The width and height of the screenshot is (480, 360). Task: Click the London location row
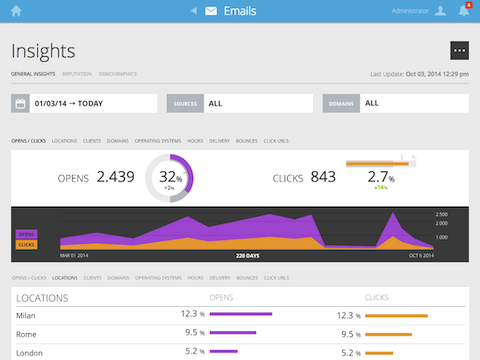(240, 352)
